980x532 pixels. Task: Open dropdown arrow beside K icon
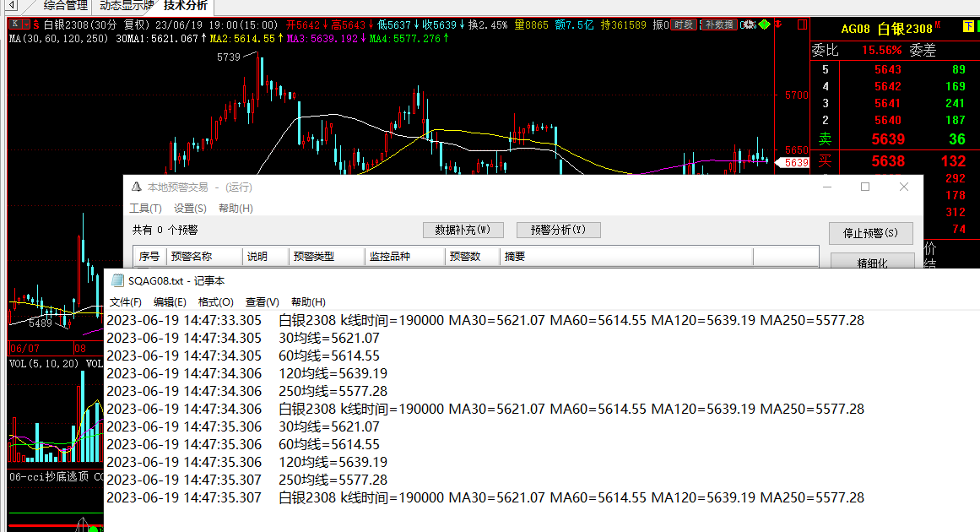pos(25,24)
